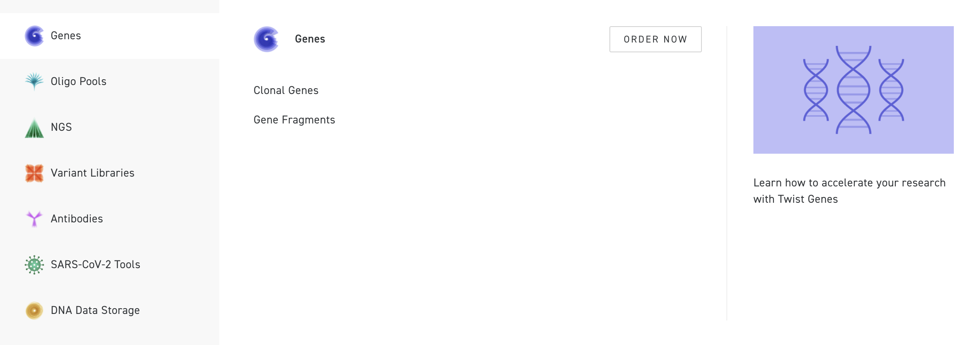The width and height of the screenshot is (980, 345).
Task: Open the Gene Fragments link
Action: pos(294,120)
